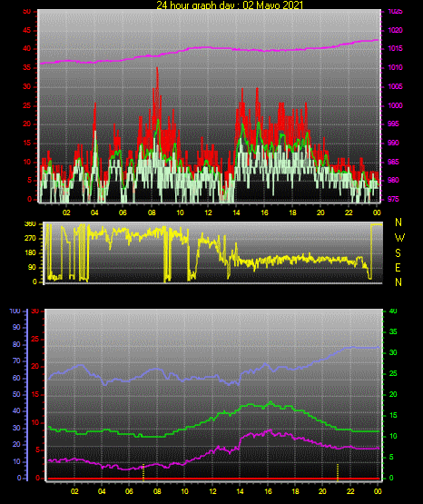The width and height of the screenshot is (423, 504).
Task: Click the 100 label on blue humidity axis
Action: [15, 311]
